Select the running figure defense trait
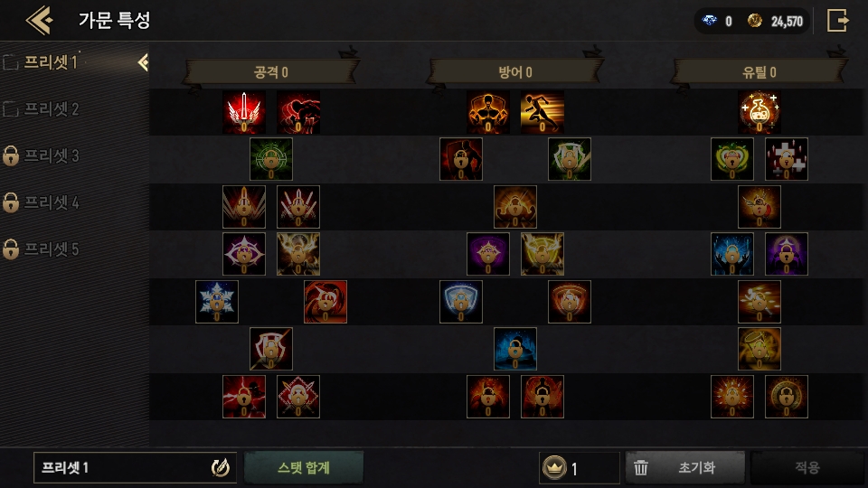The height and width of the screenshot is (488, 868). click(x=542, y=112)
